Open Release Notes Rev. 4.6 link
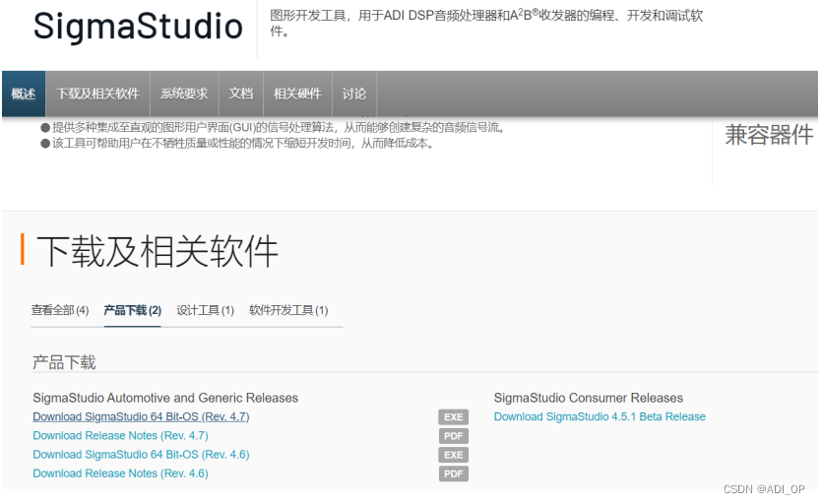This screenshot has height=504, width=820. (x=121, y=473)
